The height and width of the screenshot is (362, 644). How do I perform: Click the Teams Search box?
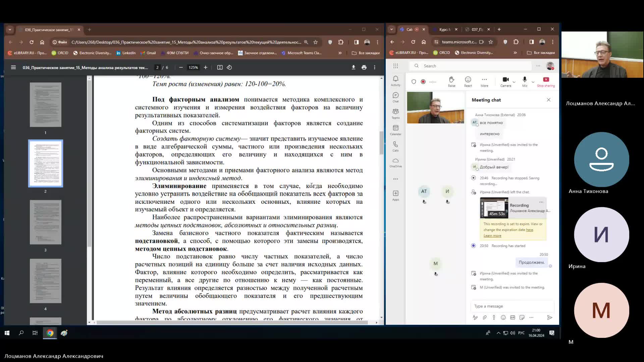pyautogui.click(x=471, y=66)
